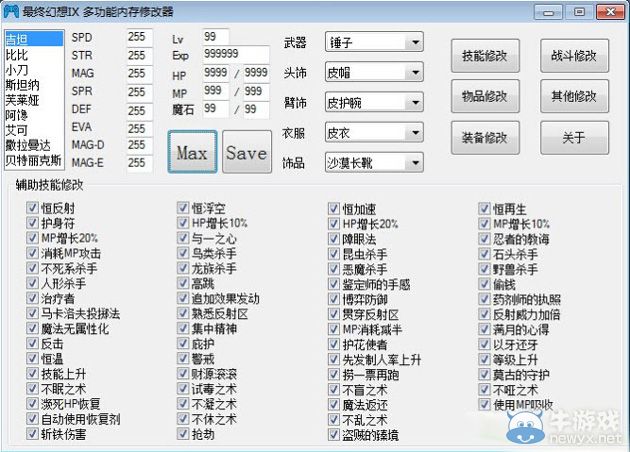Toggle the 财源滚滚 checkbox
This screenshot has height=452, width=630.
(182, 374)
